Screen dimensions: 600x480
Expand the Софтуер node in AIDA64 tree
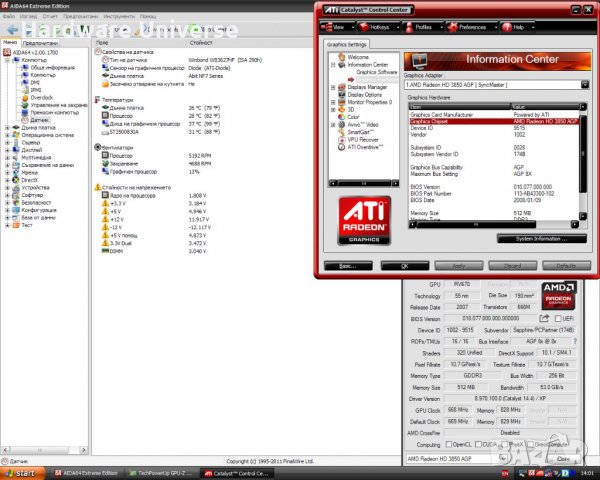click(x=7, y=195)
